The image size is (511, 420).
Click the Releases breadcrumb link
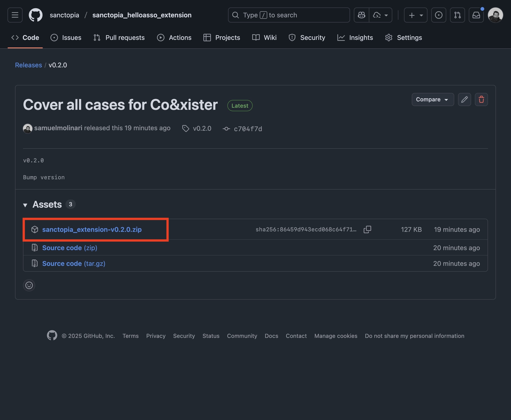[28, 65]
